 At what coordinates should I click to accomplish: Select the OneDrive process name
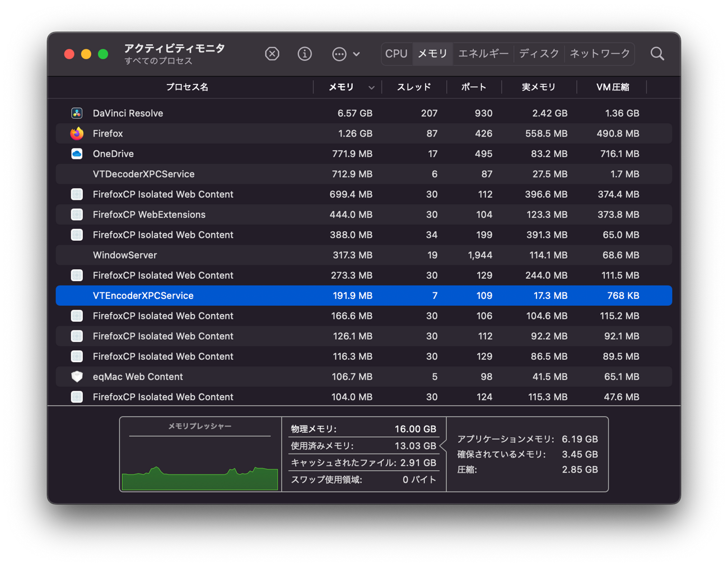[113, 153]
